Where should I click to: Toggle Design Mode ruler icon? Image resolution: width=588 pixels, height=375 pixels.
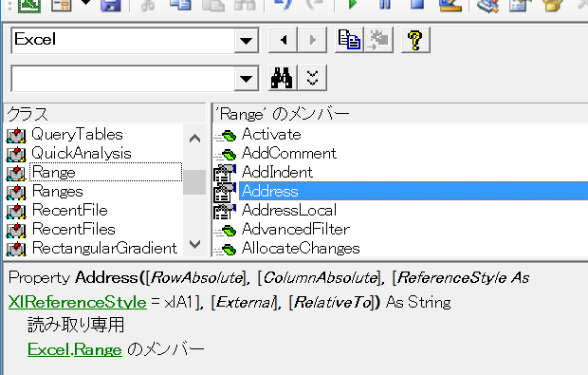click(x=450, y=5)
